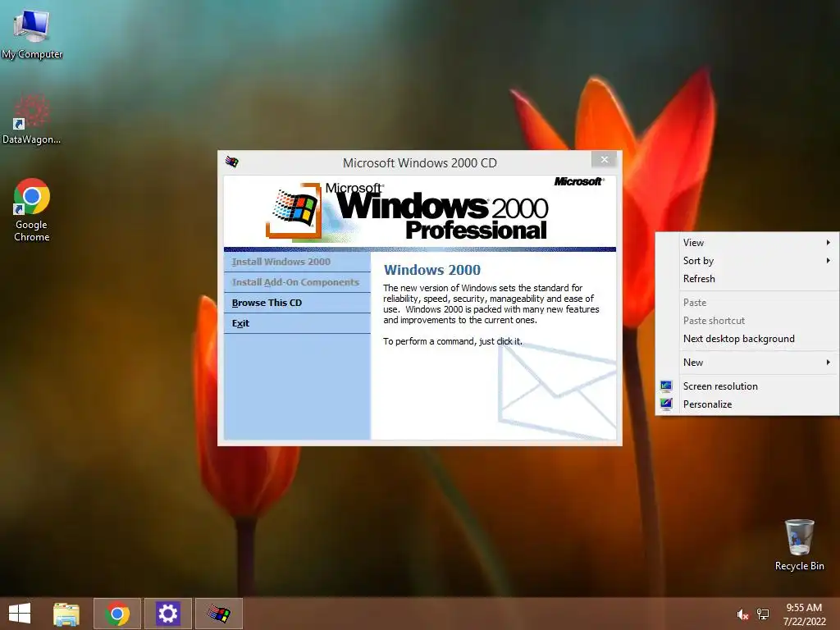Choose Exit in the CD dialog
The height and width of the screenshot is (630, 840).
click(x=297, y=323)
